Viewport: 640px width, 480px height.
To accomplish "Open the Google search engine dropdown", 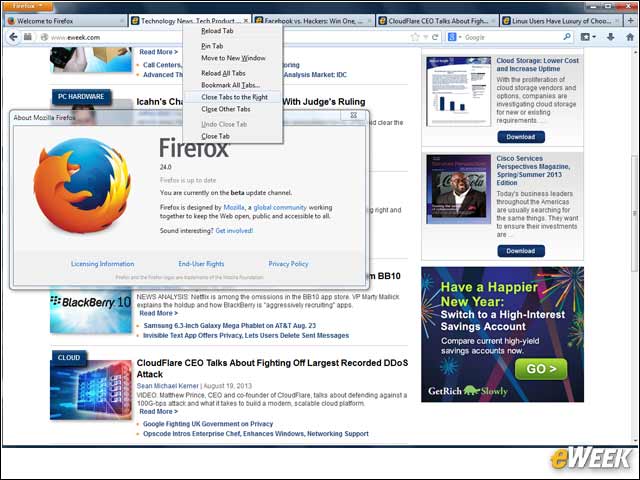I will coord(454,37).
